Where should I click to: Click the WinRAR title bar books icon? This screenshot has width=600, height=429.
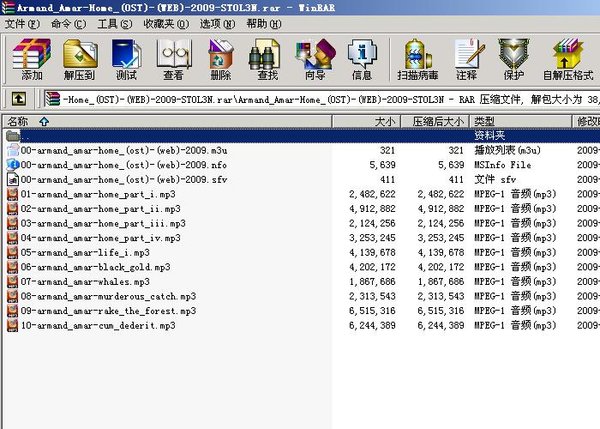(8, 7)
